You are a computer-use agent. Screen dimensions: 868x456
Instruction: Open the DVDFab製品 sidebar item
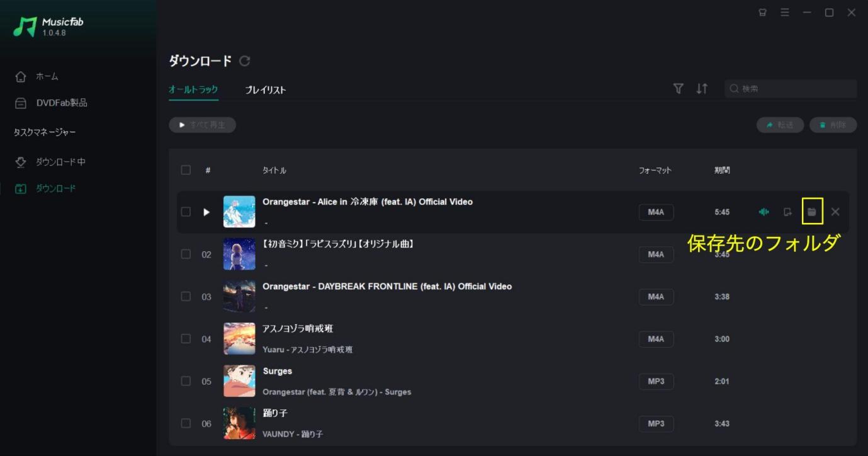pyautogui.click(x=52, y=103)
